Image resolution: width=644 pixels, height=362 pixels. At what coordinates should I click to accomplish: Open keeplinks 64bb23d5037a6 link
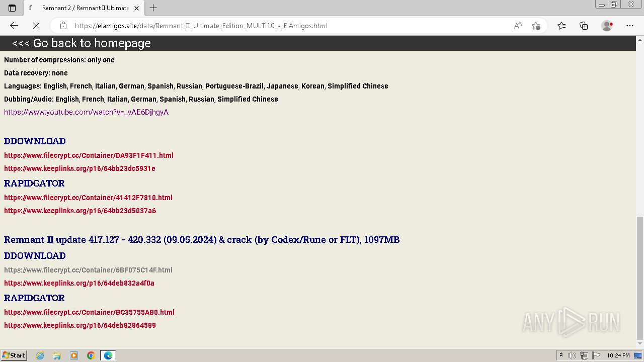tap(80, 211)
